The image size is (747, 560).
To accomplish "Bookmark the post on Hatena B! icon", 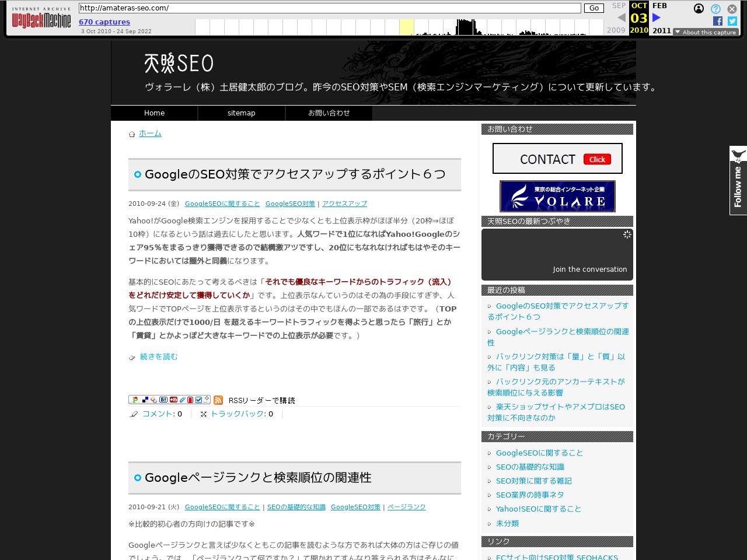I will 163,400.
